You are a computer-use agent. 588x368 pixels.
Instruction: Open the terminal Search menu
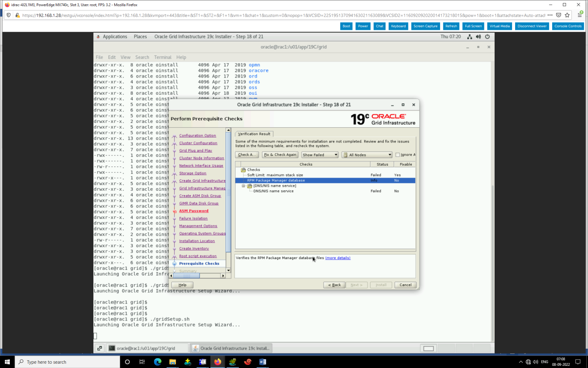pyautogui.click(x=142, y=57)
